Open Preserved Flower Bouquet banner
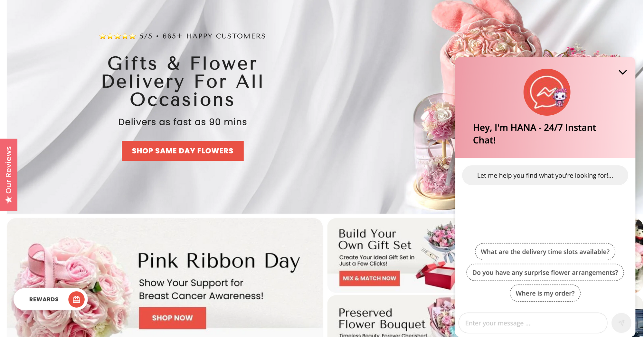This screenshot has width=644, height=337. 391,316
